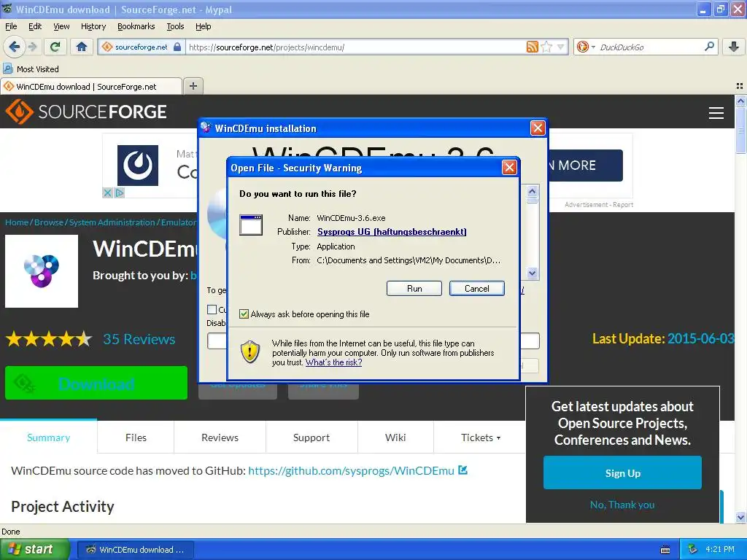
Task: Click Run in the security warning
Action: point(414,289)
